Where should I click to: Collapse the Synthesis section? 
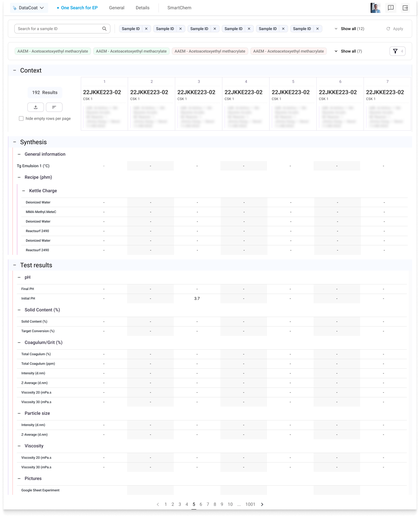click(15, 142)
